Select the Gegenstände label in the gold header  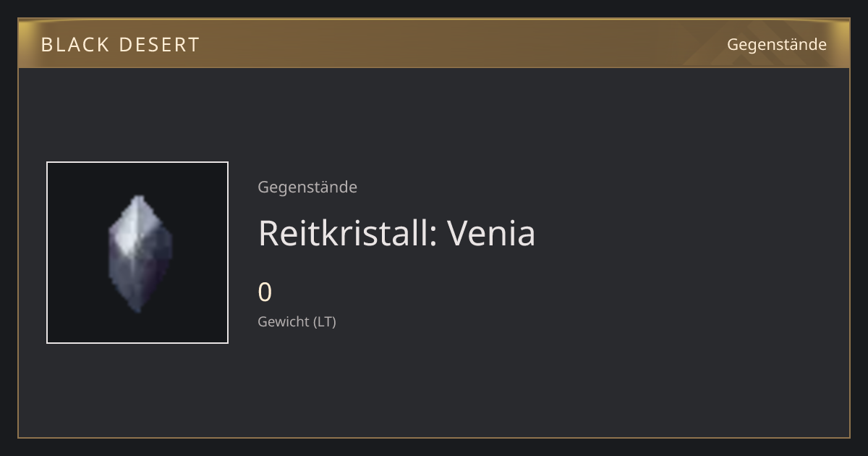click(x=776, y=45)
